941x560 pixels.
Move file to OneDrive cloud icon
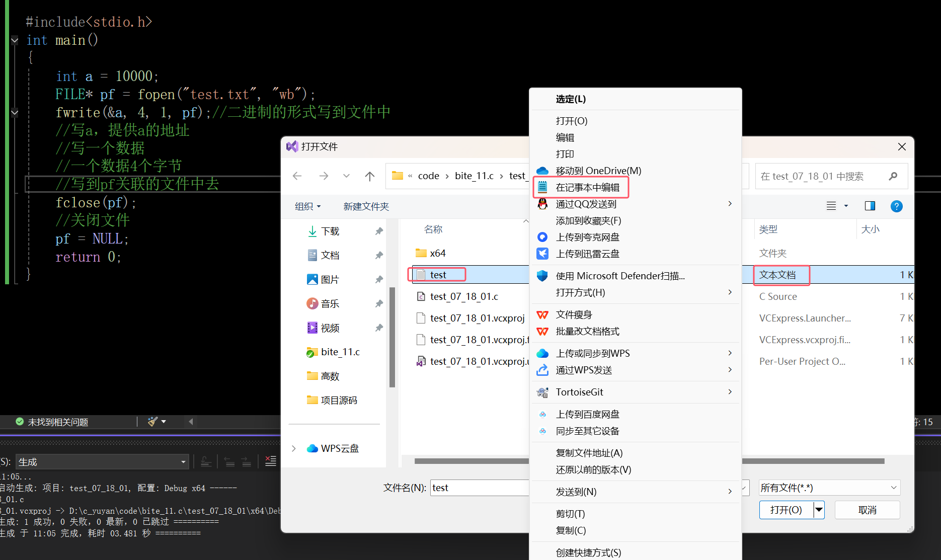point(542,171)
